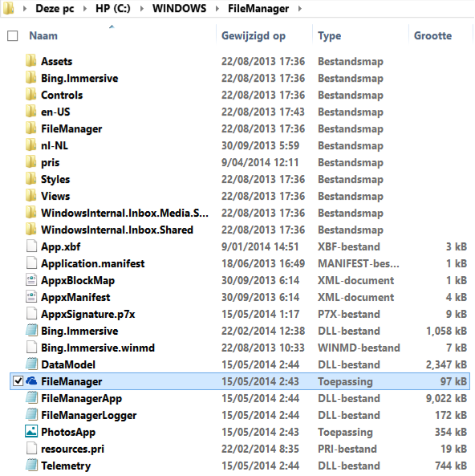475x476 pixels.
Task: Open the chevron dropdown after Deze pc
Action: click(x=85, y=9)
